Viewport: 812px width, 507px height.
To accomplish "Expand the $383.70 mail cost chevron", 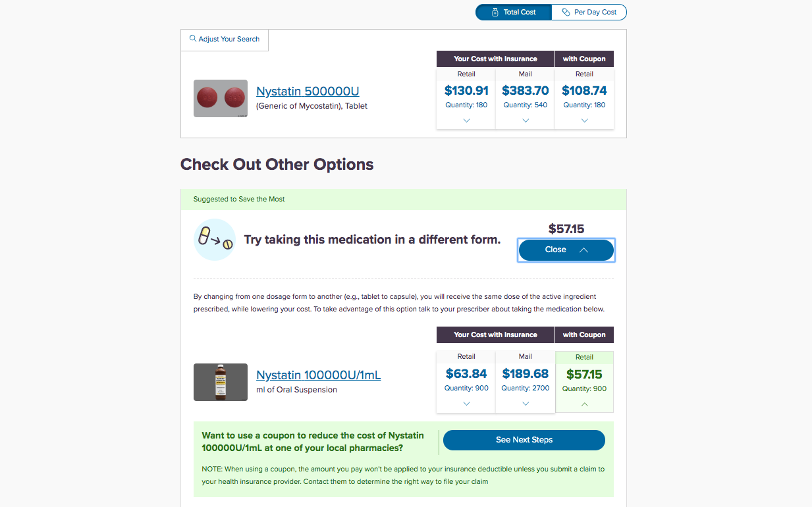I will pos(526,120).
